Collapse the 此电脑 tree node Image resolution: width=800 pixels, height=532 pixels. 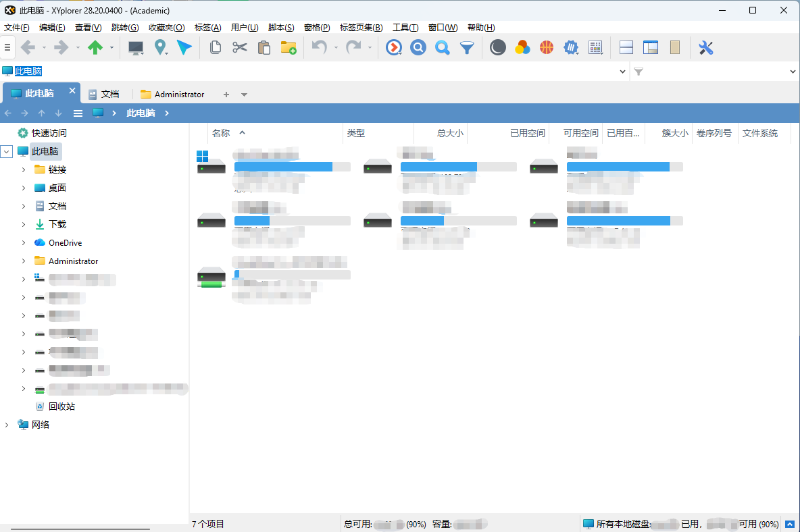(x=7, y=151)
